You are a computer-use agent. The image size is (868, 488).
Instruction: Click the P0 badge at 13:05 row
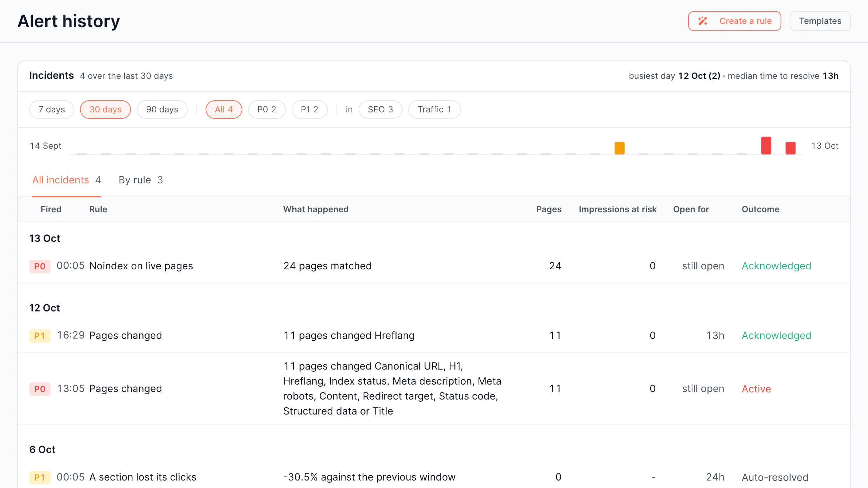tap(40, 389)
